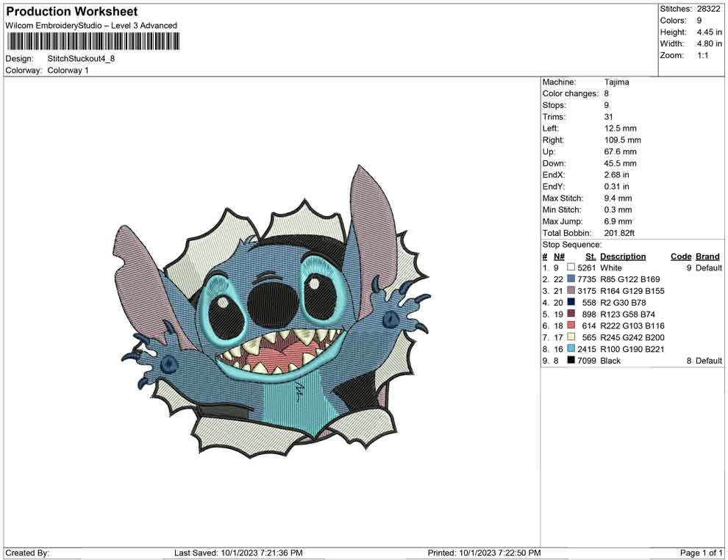Image resolution: width=728 pixels, height=560 pixels.
Task: Click the EndY value '0.31 in'
Action: pyautogui.click(x=616, y=187)
